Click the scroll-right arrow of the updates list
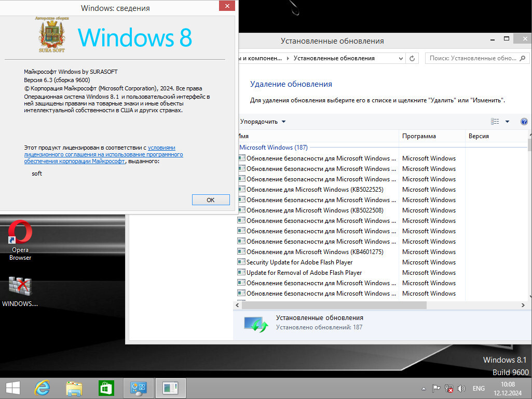Screen dimensions: 532x399 pos(523,305)
